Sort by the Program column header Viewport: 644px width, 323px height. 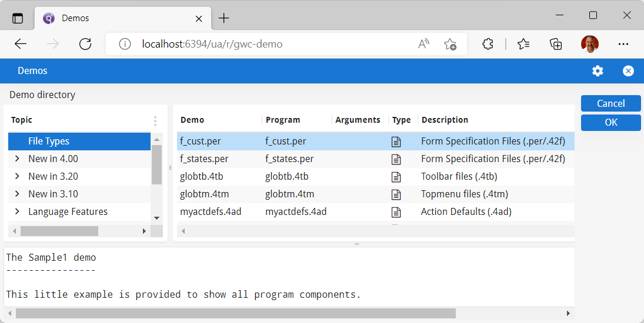point(283,120)
